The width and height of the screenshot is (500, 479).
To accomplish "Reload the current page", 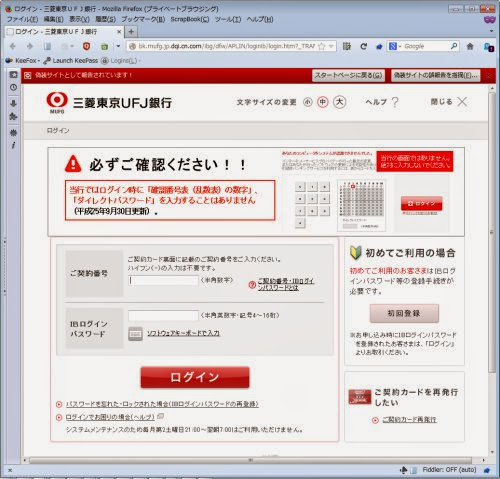I will (x=364, y=46).
